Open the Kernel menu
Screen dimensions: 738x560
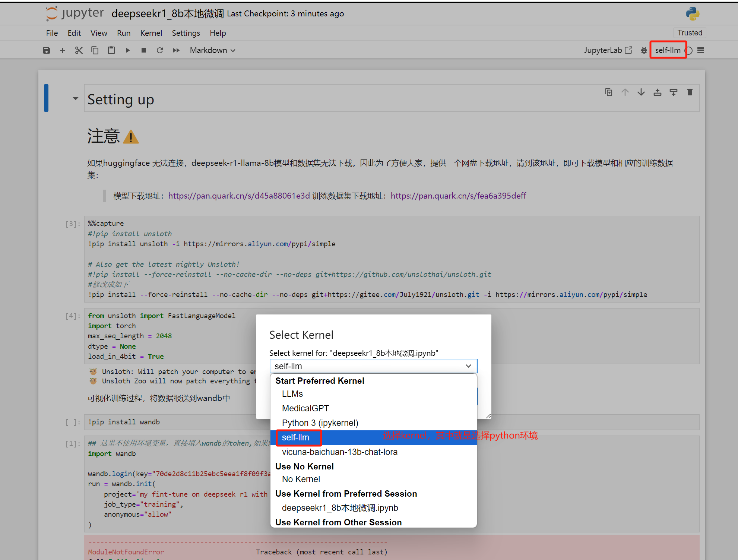point(151,33)
